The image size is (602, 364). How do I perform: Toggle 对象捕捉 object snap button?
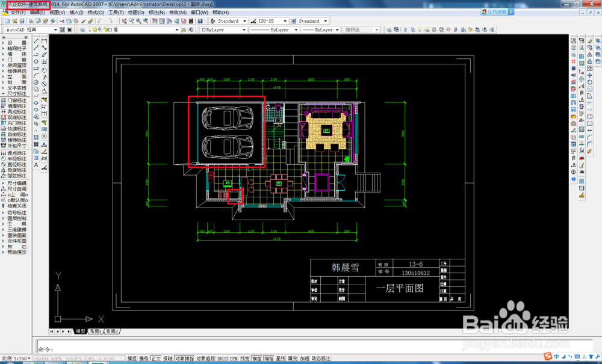(x=184, y=359)
